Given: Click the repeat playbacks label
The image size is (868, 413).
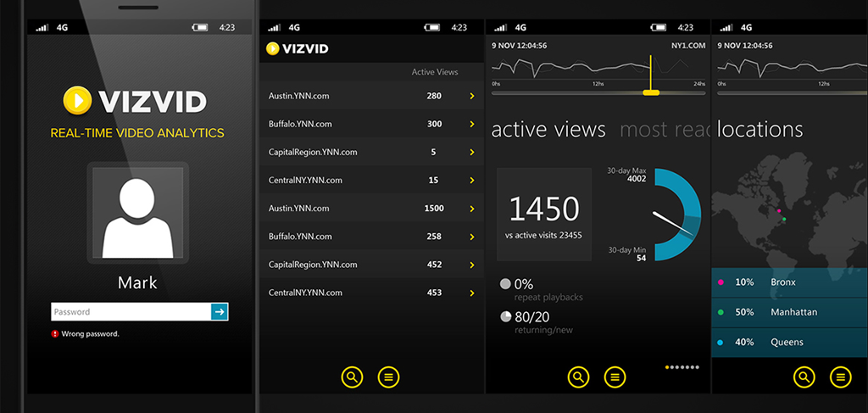Looking at the screenshot, I should tap(548, 298).
